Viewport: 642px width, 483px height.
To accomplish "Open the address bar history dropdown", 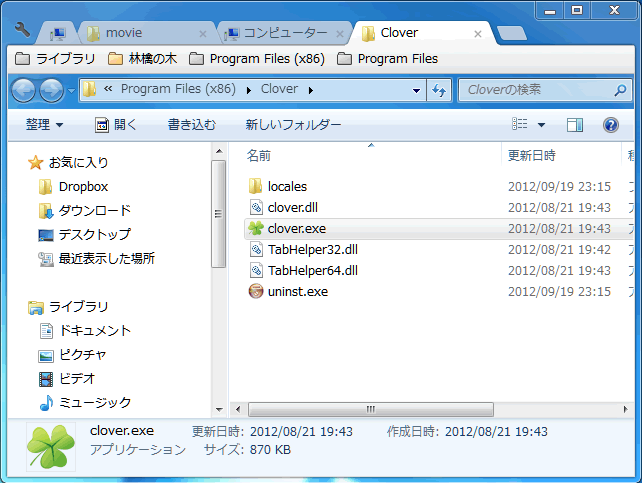I will tap(416, 90).
